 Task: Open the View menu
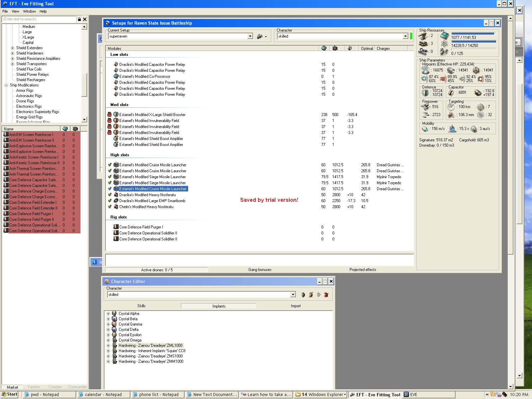15,11
